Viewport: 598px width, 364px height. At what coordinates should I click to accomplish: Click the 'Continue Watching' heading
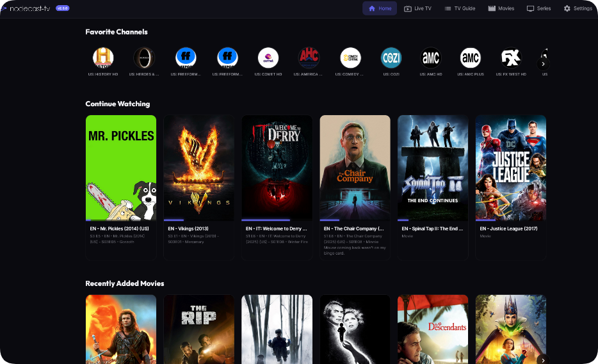[117, 104]
